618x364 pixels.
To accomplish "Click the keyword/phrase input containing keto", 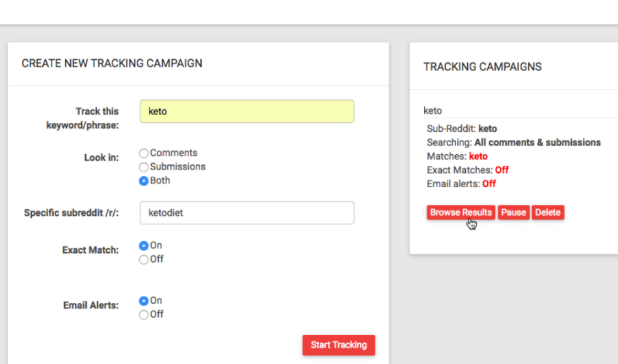I will click(247, 111).
